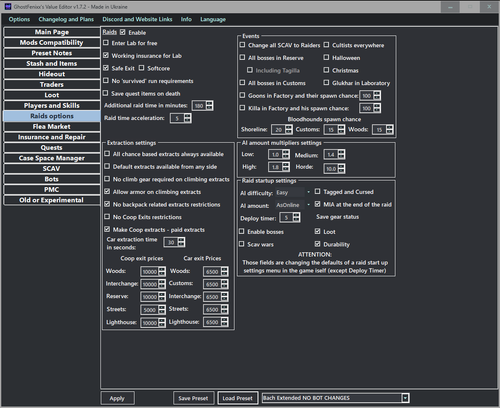Enable Save quest items on death

click(x=106, y=93)
